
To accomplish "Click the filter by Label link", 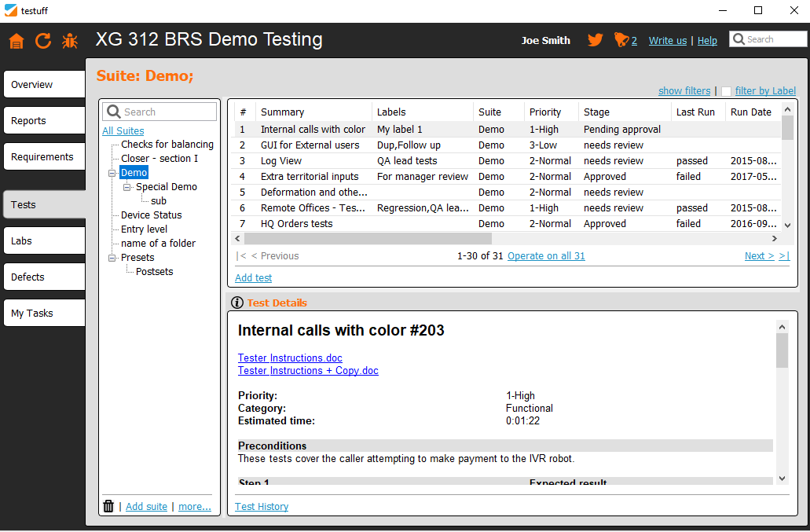I will click(x=765, y=91).
